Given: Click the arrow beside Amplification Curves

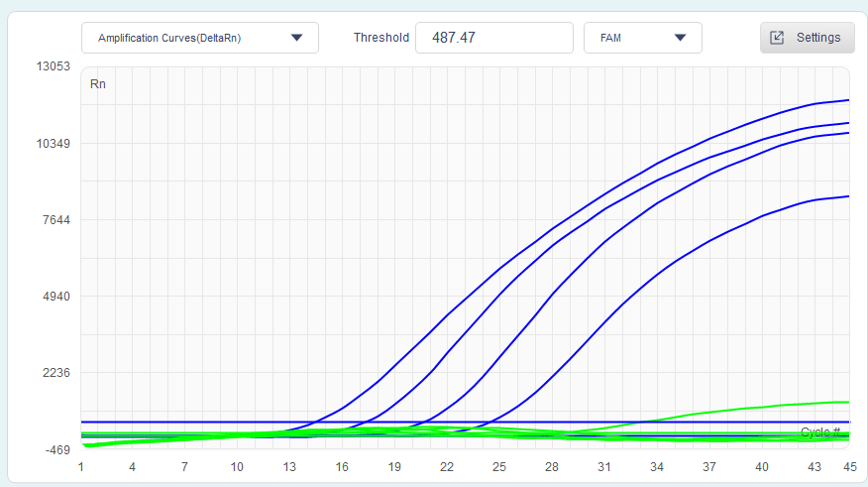Looking at the screenshot, I should 297,38.
